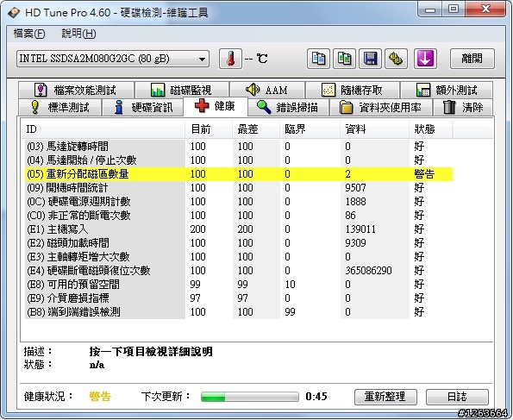
Task: Switch to the 資料夾使用率 tab
Action: click(381, 107)
